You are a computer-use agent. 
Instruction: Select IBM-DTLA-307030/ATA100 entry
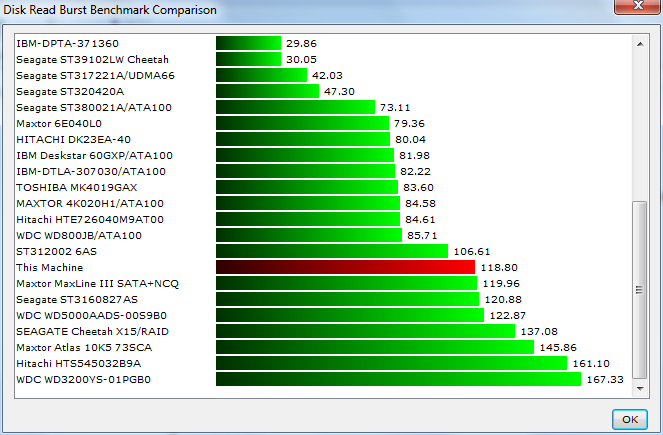pyautogui.click(x=91, y=172)
